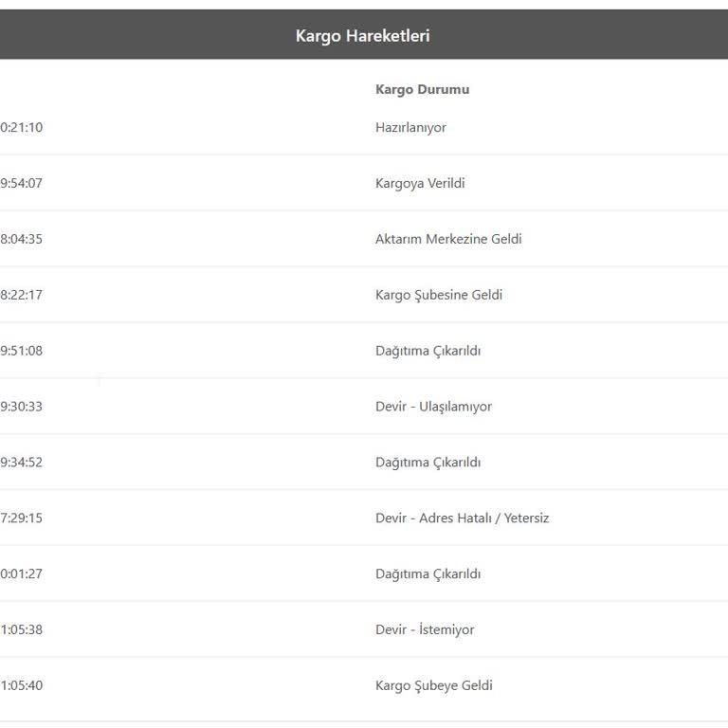728x728 pixels.
Task: Select the 8:22:17 time value
Action: (x=22, y=295)
